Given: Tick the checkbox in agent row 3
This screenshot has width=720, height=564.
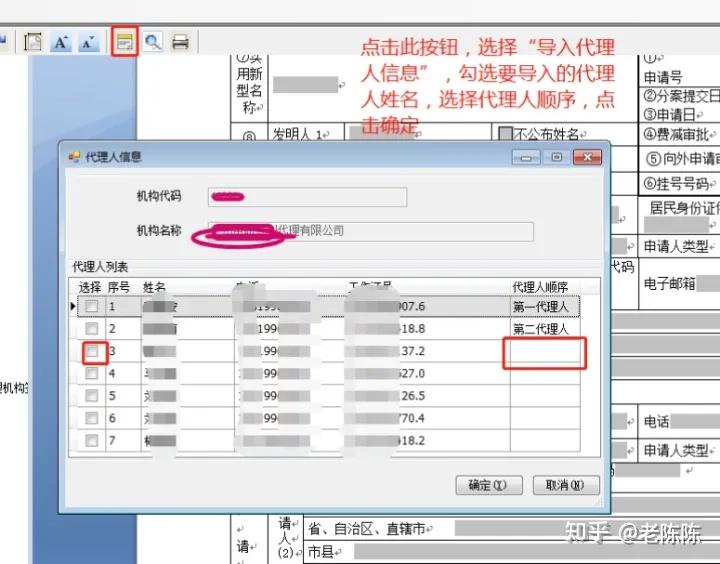Looking at the screenshot, I should 92,352.
